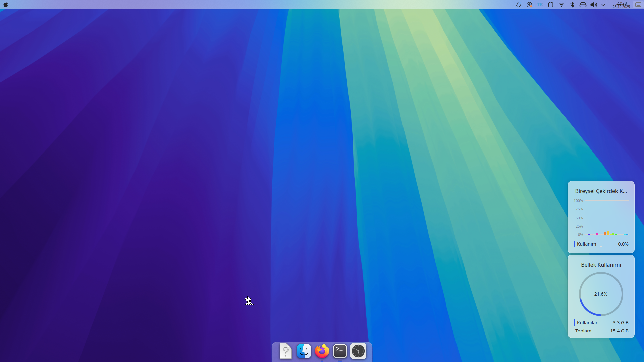
Task: Click the 21,6% memory usage ring
Action: point(601,294)
